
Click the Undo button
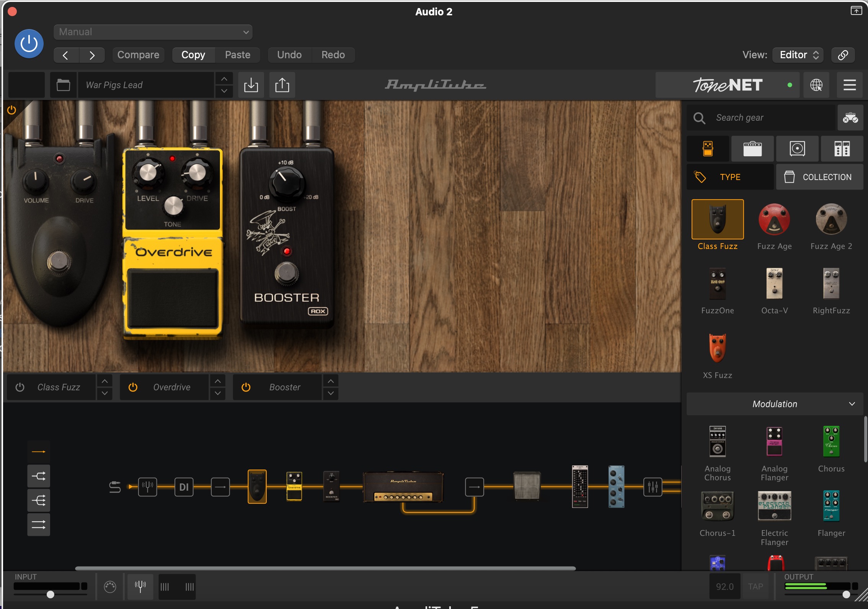click(289, 55)
